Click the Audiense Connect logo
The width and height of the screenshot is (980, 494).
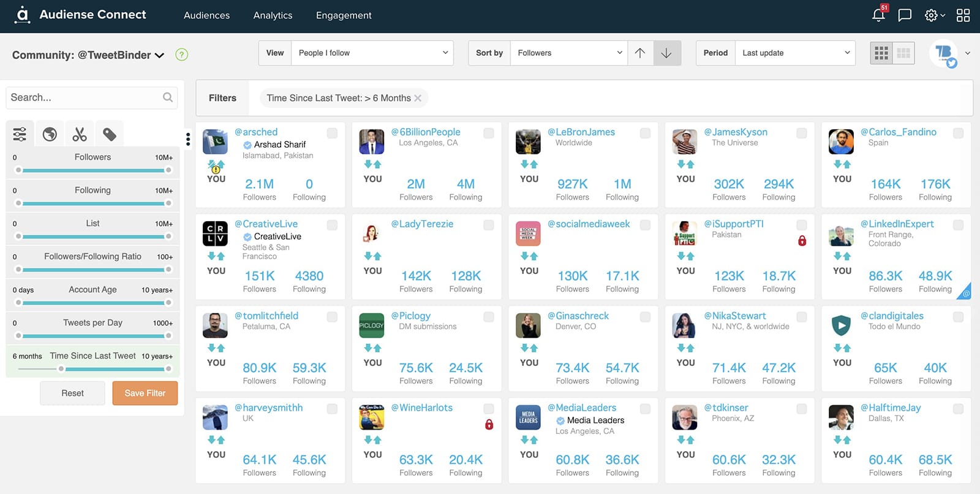pos(80,15)
